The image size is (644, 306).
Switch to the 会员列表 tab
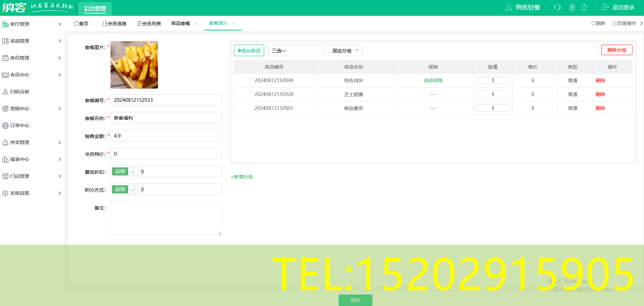click(x=149, y=23)
